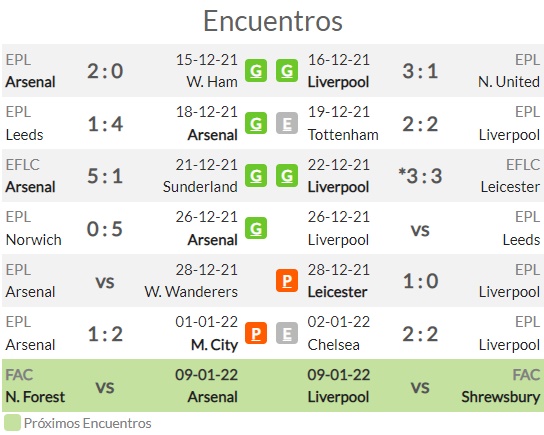
Task: Open the 1:2 Arsenal vs M. City result
Action: (105, 334)
